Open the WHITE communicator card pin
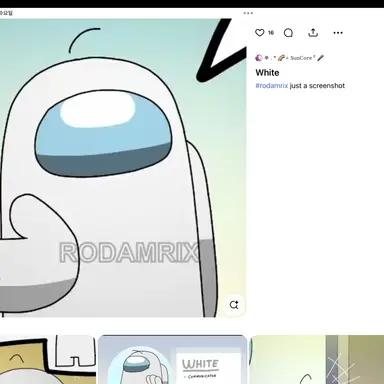Screen dimensions: 384x384 pyautogui.click(x=173, y=359)
